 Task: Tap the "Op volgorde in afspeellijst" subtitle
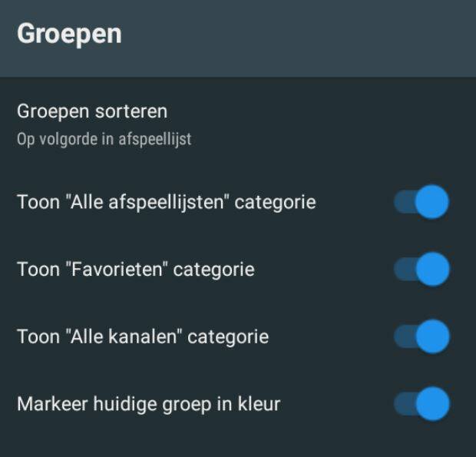[104, 140]
